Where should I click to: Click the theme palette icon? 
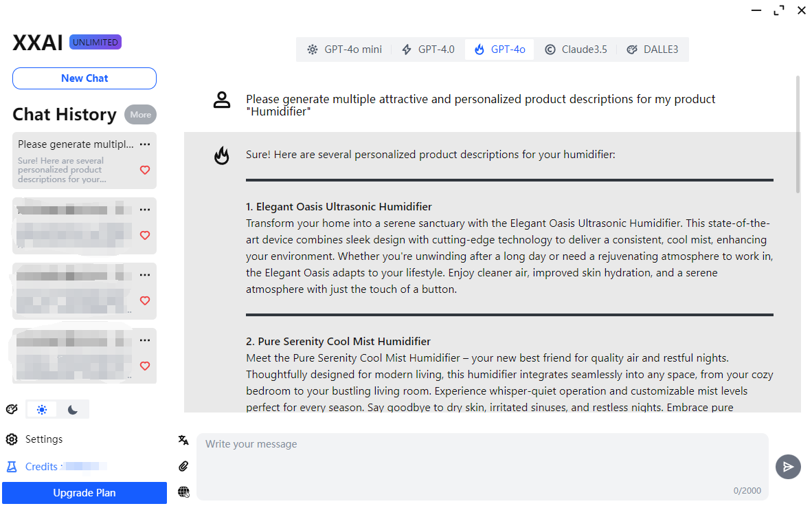tap(12, 410)
